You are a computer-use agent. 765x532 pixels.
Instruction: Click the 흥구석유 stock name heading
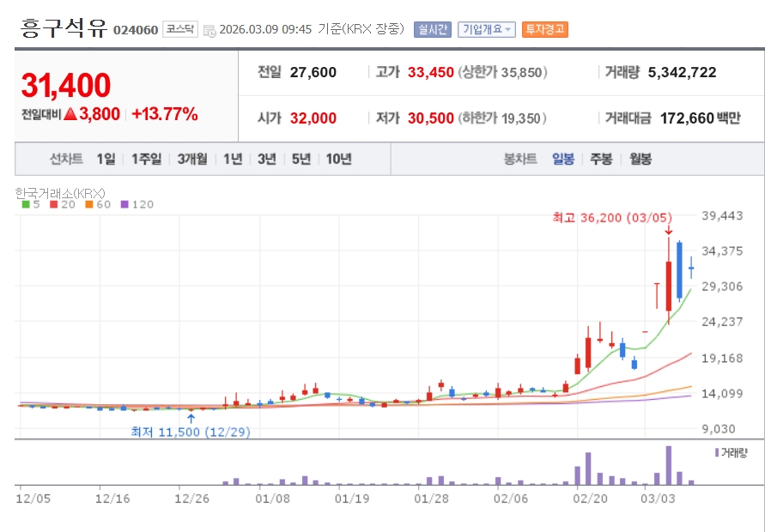tap(64, 28)
